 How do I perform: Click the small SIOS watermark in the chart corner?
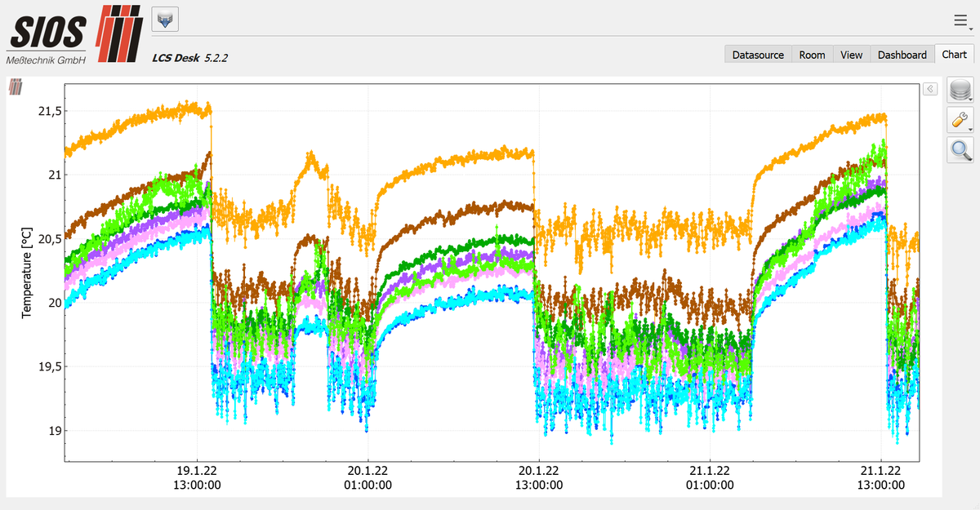[16, 86]
